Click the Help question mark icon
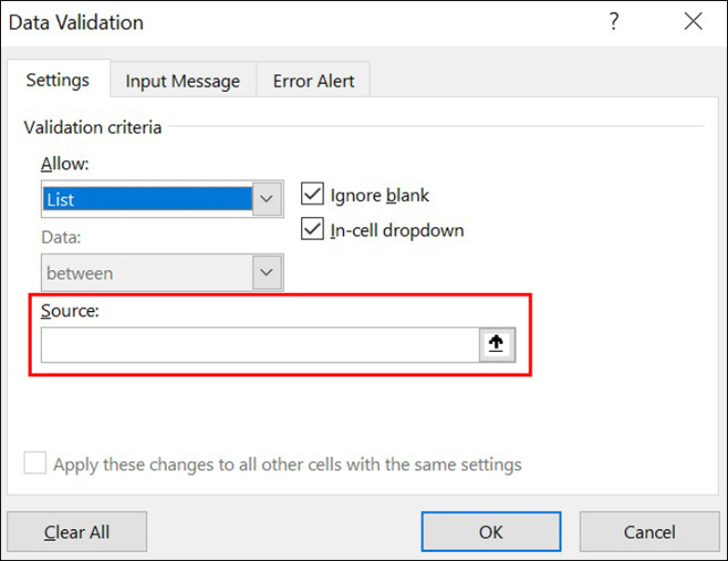 pyautogui.click(x=614, y=21)
